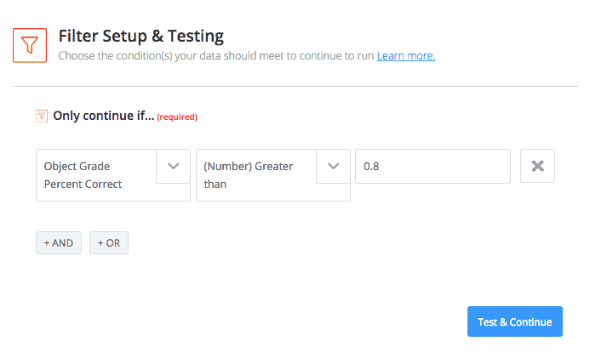Click the words Percent Correct in field box
This screenshot has height=364, width=590.
(x=83, y=184)
